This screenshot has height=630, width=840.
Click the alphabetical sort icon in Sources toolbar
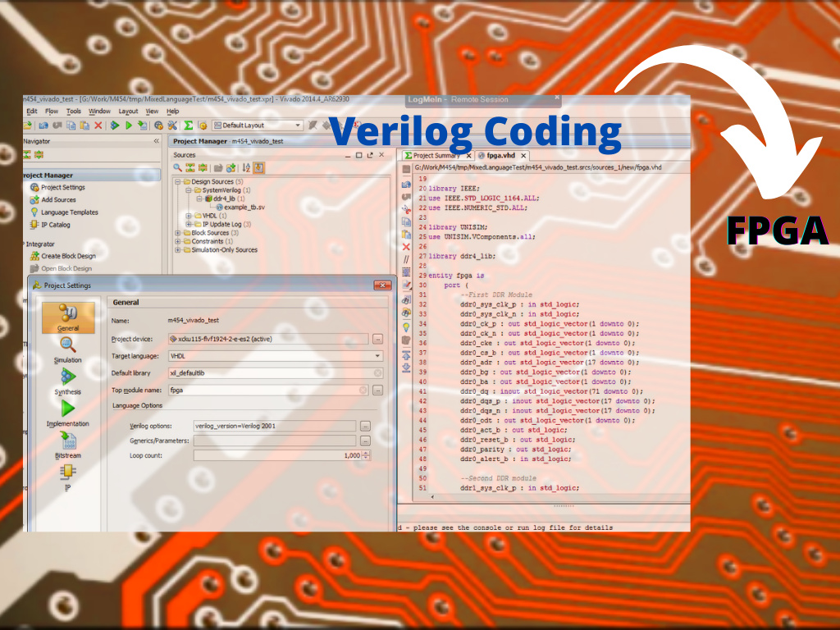[246, 167]
